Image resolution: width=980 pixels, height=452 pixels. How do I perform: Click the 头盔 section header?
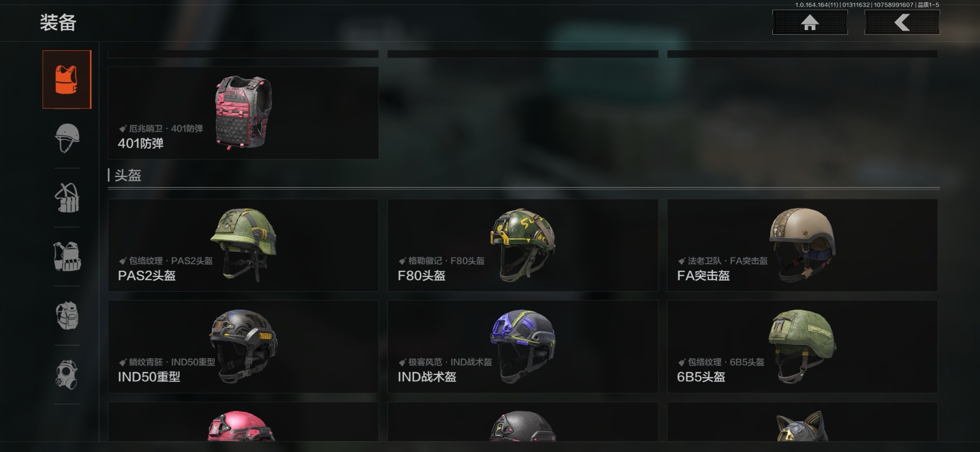(128, 175)
